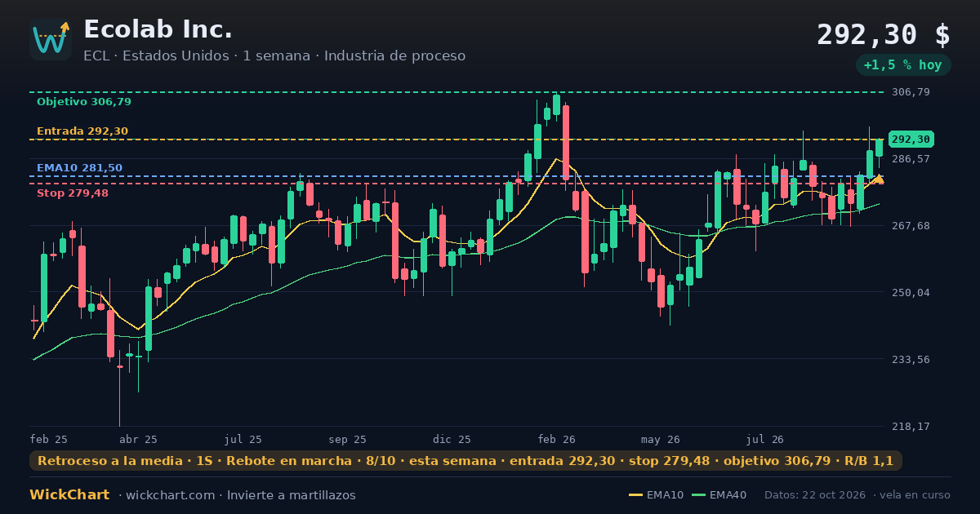980x514 pixels.
Task: Click the feb 26 date label
Action: pyautogui.click(x=557, y=440)
